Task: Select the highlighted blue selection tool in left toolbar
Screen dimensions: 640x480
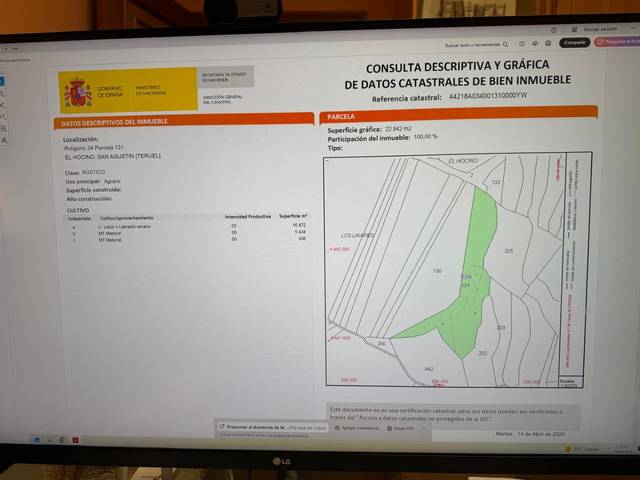Action: point(2,80)
